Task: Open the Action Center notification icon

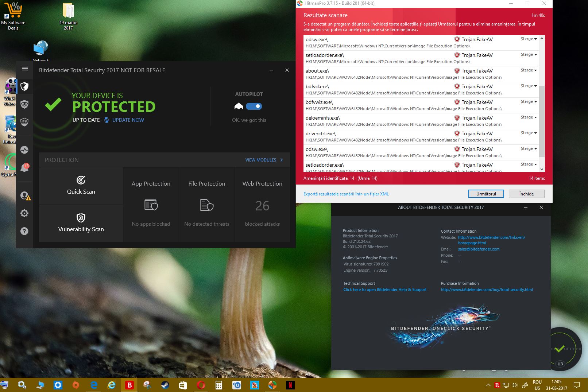Action: coord(577,385)
